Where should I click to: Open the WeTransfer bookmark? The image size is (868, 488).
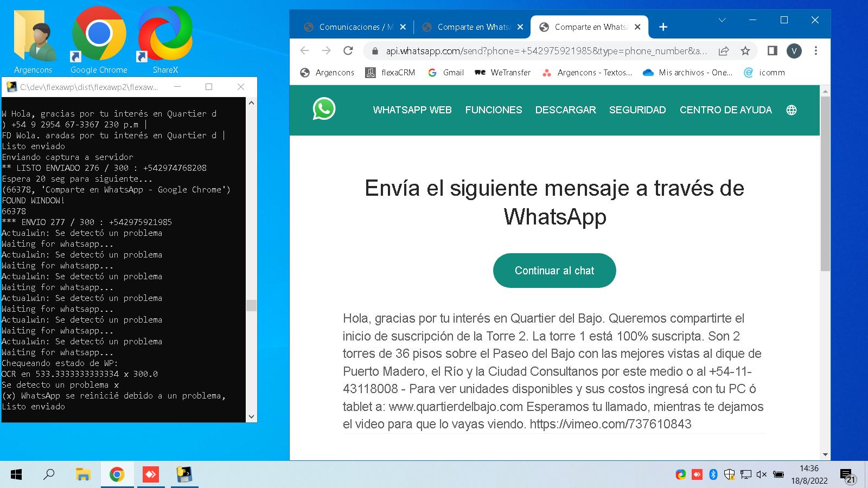tap(502, 73)
